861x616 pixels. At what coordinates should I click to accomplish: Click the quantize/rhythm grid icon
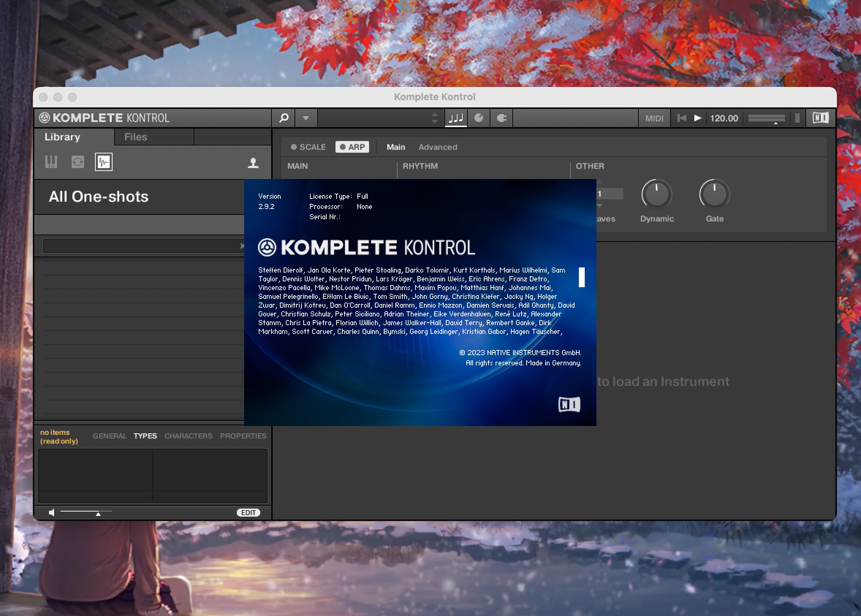click(x=455, y=118)
